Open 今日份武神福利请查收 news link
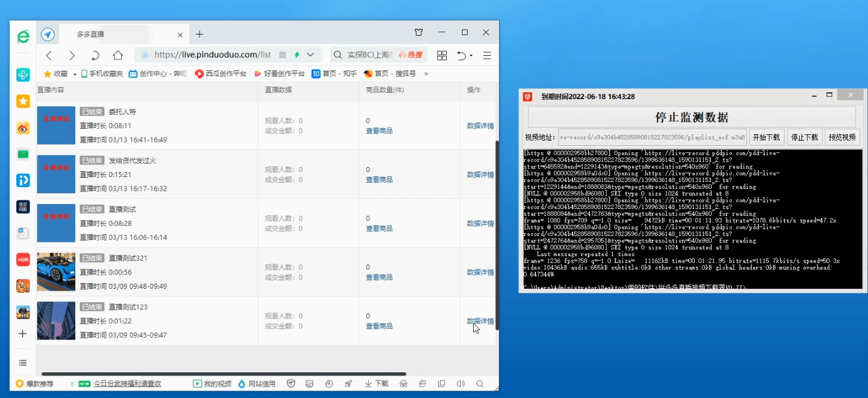This screenshot has width=868, height=398. coord(127,384)
